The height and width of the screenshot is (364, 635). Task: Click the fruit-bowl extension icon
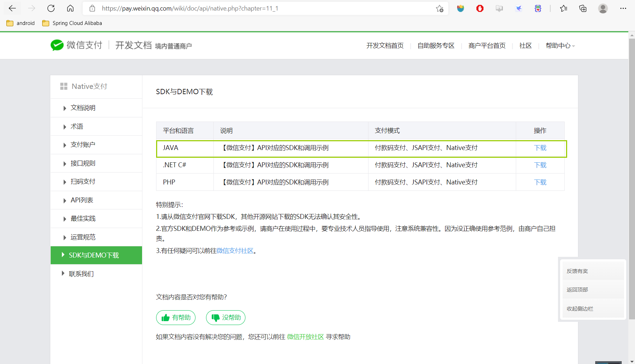pyautogui.click(x=461, y=8)
